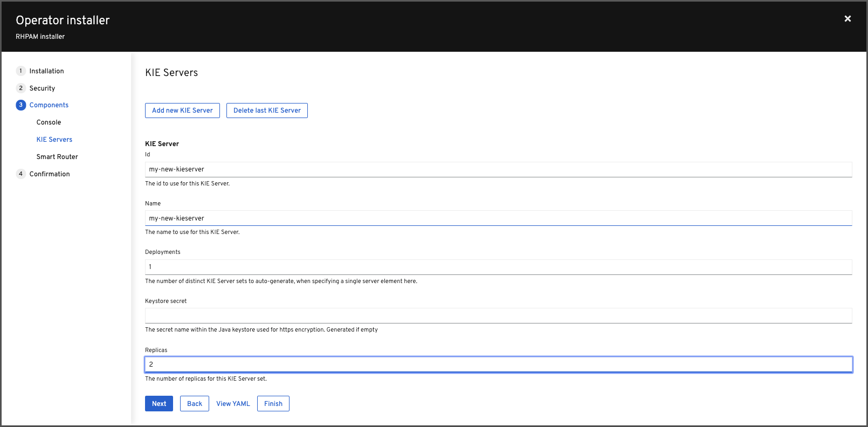Click the Back button
The height and width of the screenshot is (427, 868).
click(x=195, y=404)
